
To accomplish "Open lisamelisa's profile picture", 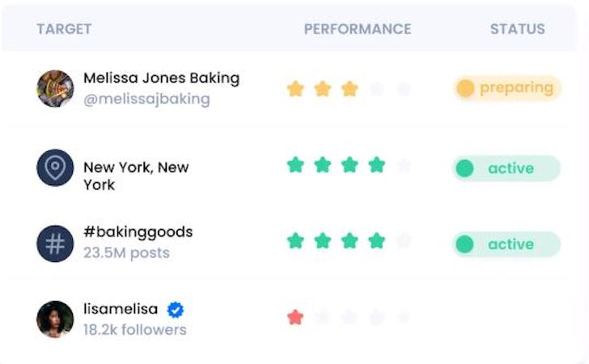I will pyautogui.click(x=55, y=319).
